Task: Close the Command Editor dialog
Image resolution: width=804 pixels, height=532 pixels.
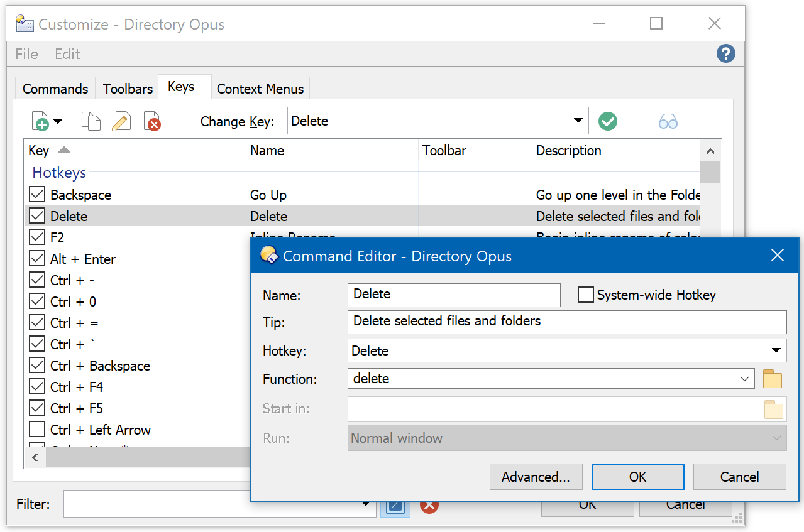Action: (x=778, y=255)
